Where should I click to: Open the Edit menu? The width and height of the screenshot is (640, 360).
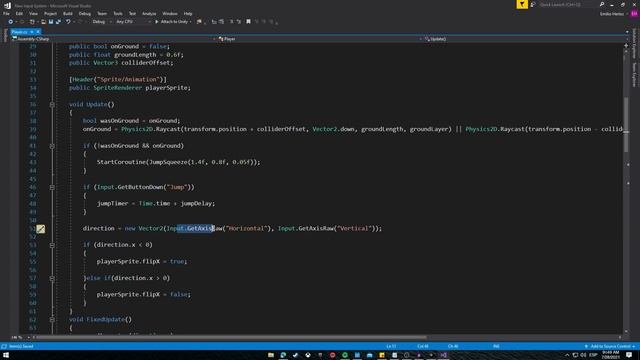[19, 13]
